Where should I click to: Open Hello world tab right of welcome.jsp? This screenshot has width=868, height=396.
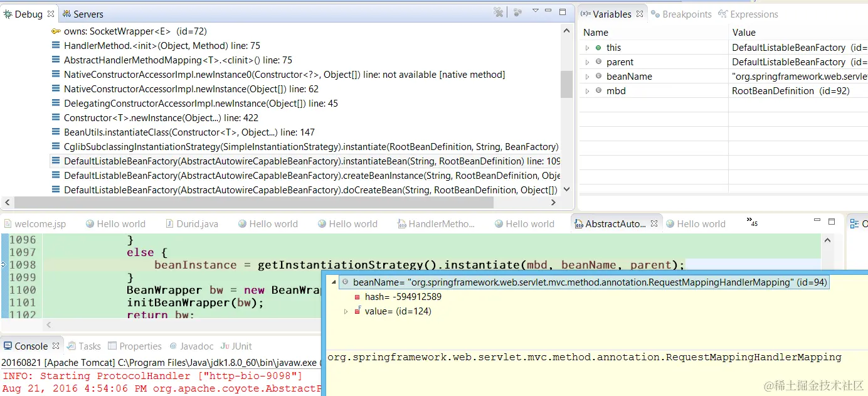pos(115,224)
